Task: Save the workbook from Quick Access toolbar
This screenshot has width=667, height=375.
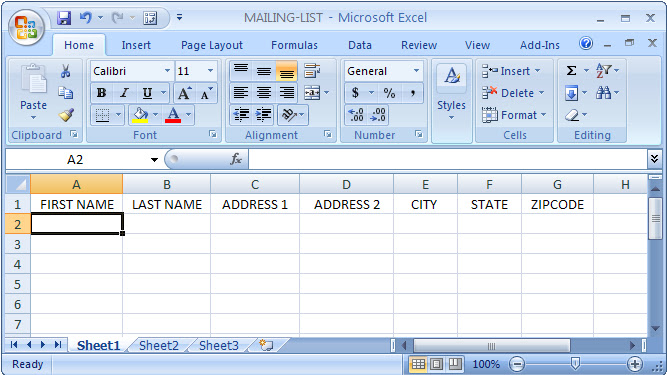Action: pyautogui.click(x=64, y=18)
